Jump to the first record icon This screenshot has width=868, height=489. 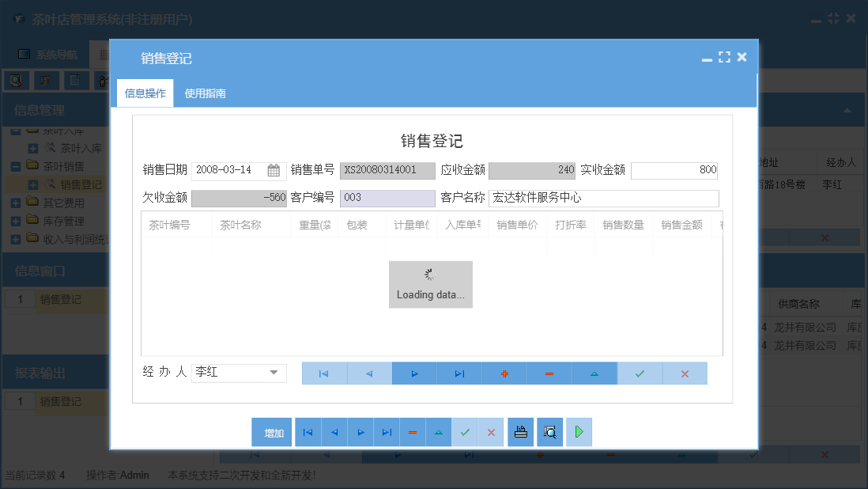324,373
